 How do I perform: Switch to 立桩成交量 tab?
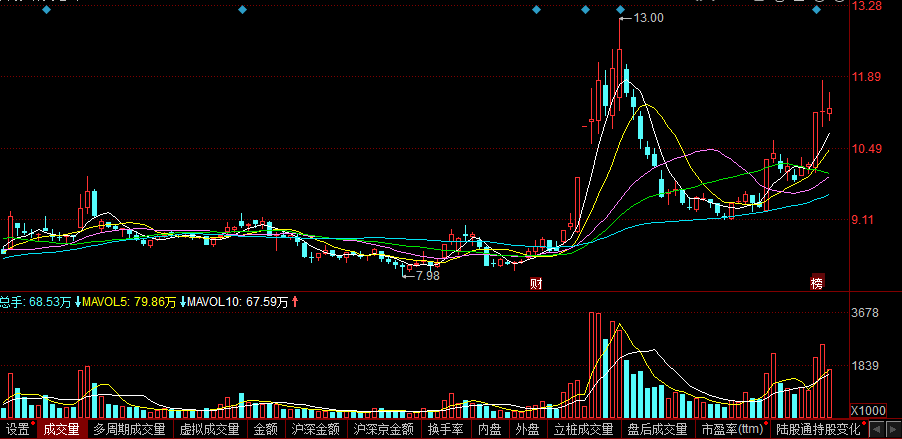click(x=583, y=429)
